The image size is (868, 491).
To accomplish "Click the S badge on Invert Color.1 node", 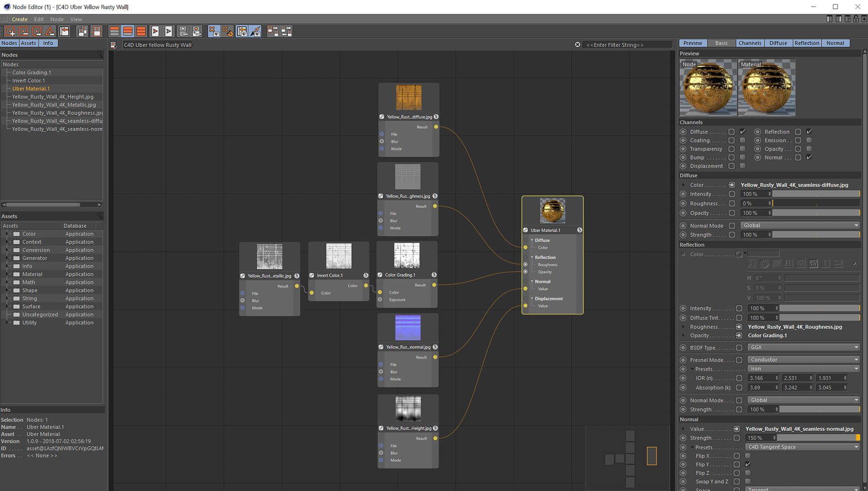I will coord(366,275).
